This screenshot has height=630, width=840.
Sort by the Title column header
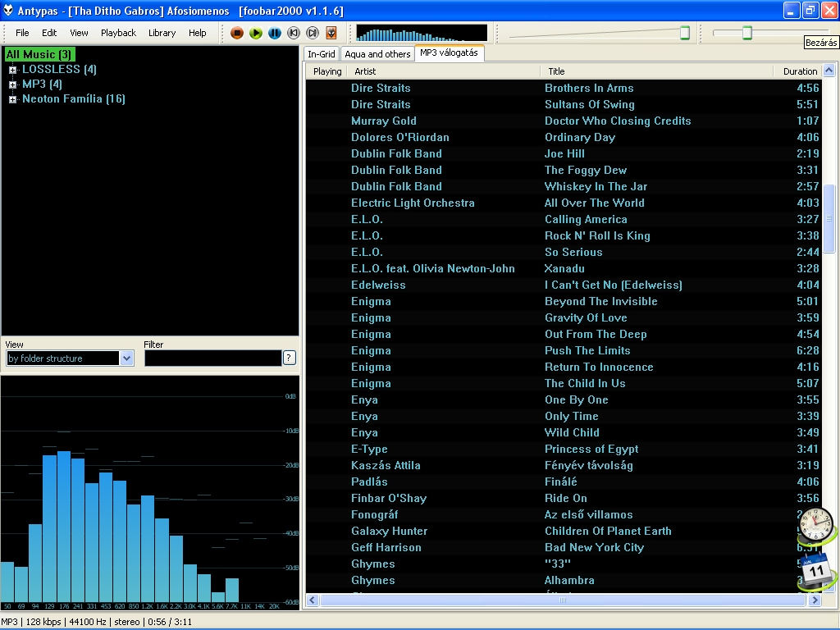click(657, 71)
